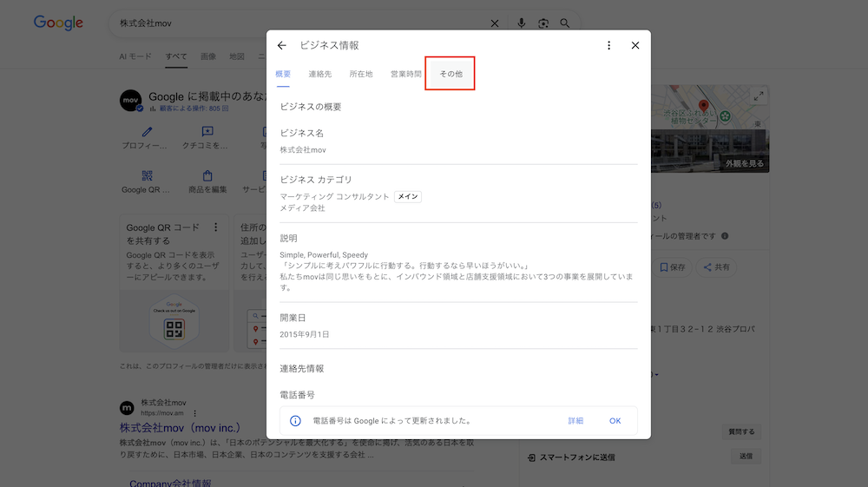Select the 連絡先 tab
Screen dimensions: 868x487
click(x=320, y=75)
